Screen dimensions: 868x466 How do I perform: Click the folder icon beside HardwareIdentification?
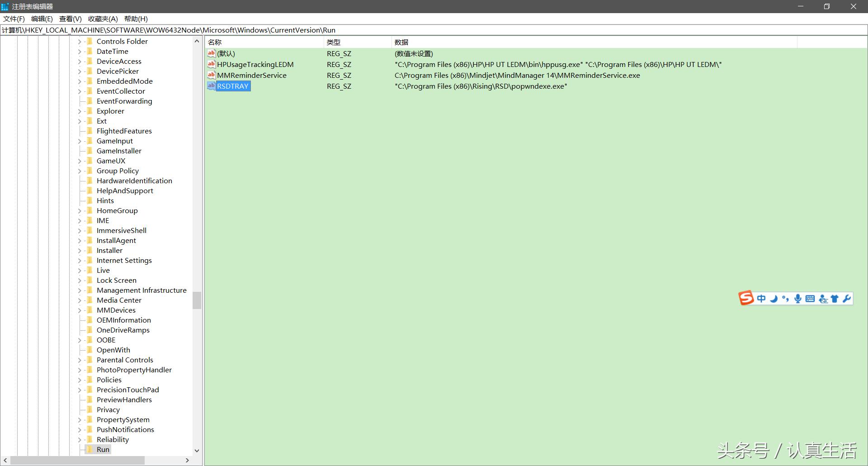[x=90, y=181]
